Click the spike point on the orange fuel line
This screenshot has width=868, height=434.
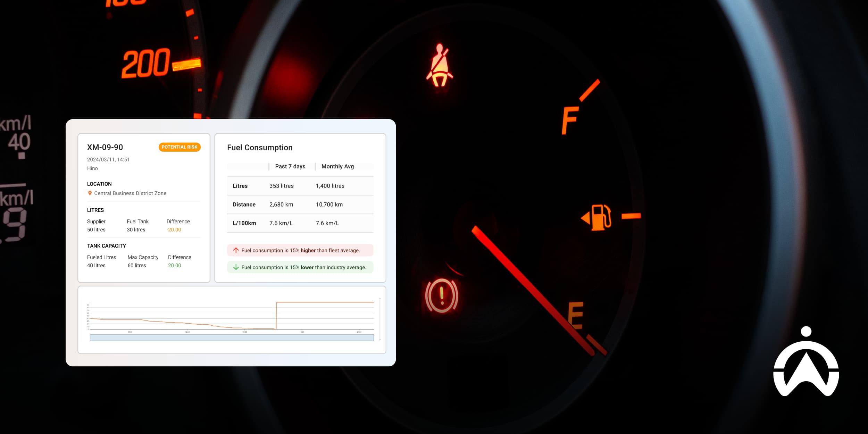coord(276,302)
